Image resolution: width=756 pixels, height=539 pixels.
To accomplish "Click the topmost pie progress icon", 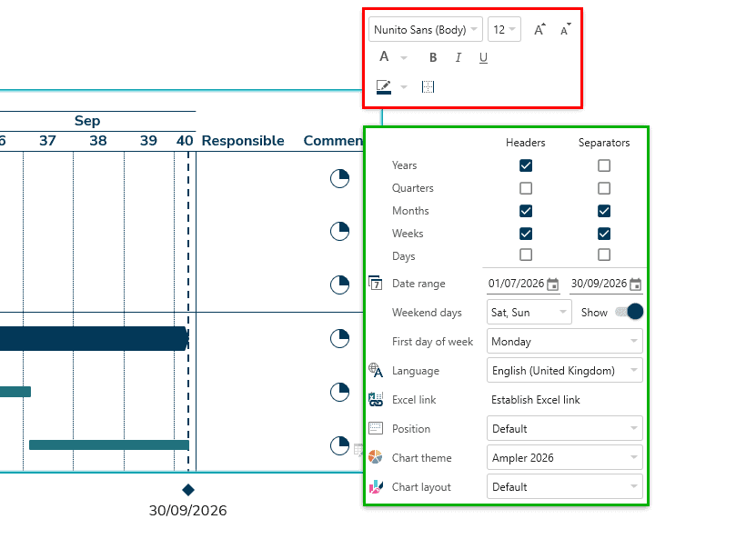I will click(x=340, y=178).
